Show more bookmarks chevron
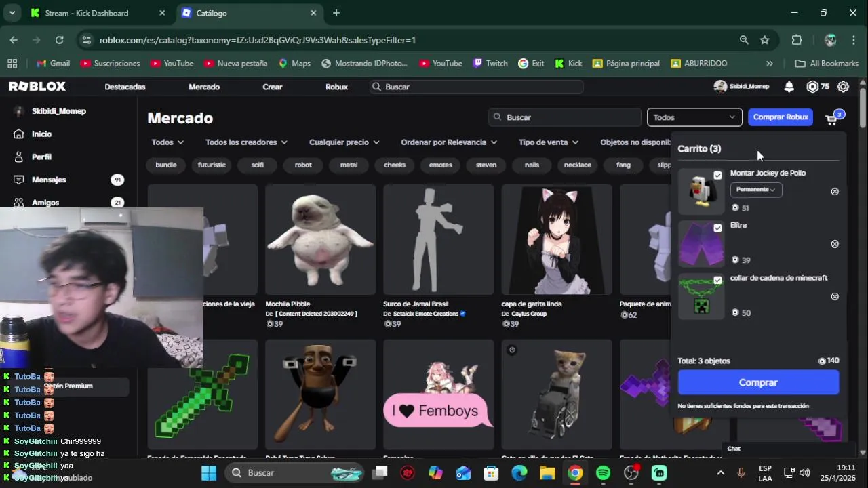 [770, 63]
